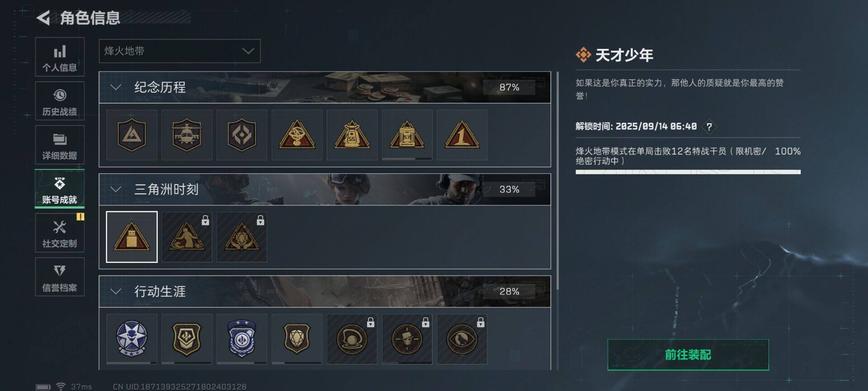Open the 详细数据 sidebar section

point(60,145)
